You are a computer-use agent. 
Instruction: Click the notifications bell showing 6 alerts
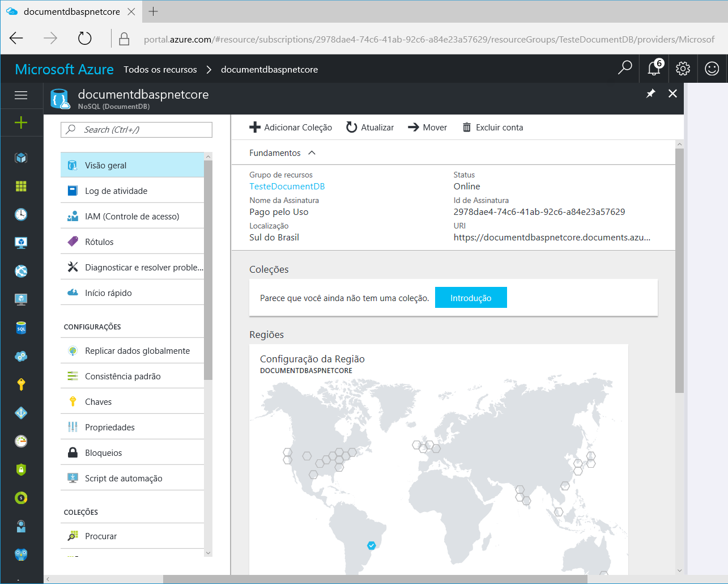pyautogui.click(x=654, y=68)
